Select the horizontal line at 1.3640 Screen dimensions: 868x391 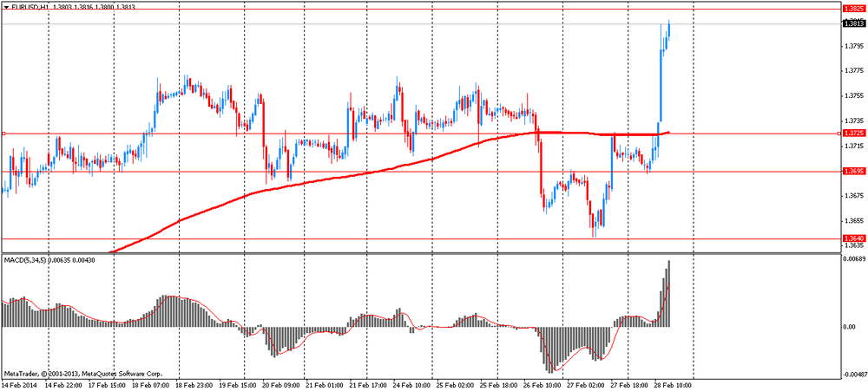pyautogui.click(x=421, y=238)
